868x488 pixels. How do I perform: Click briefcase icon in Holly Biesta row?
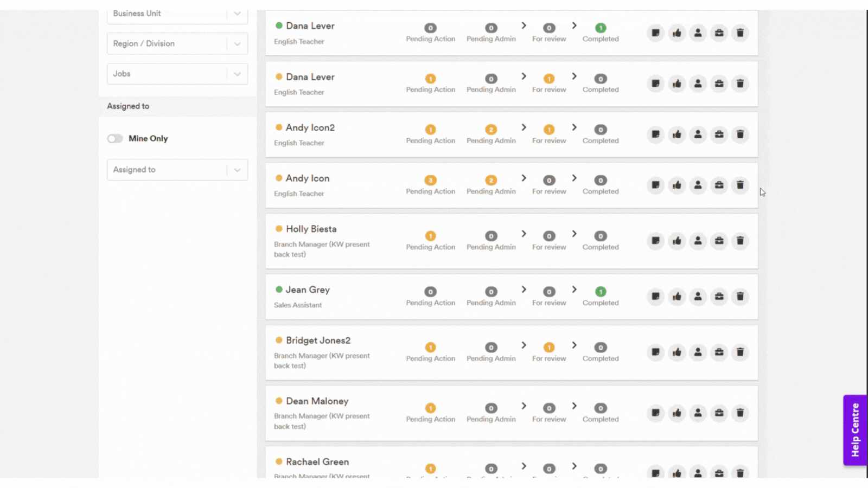click(x=719, y=241)
